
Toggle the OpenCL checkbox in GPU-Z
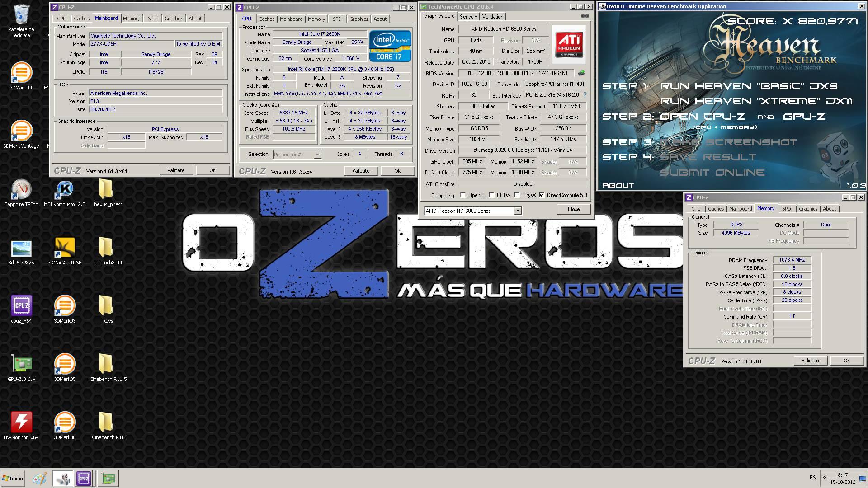[x=463, y=195]
